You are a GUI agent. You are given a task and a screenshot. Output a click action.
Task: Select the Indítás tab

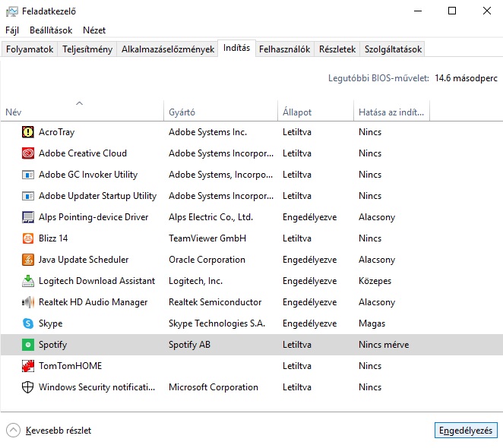[237, 48]
